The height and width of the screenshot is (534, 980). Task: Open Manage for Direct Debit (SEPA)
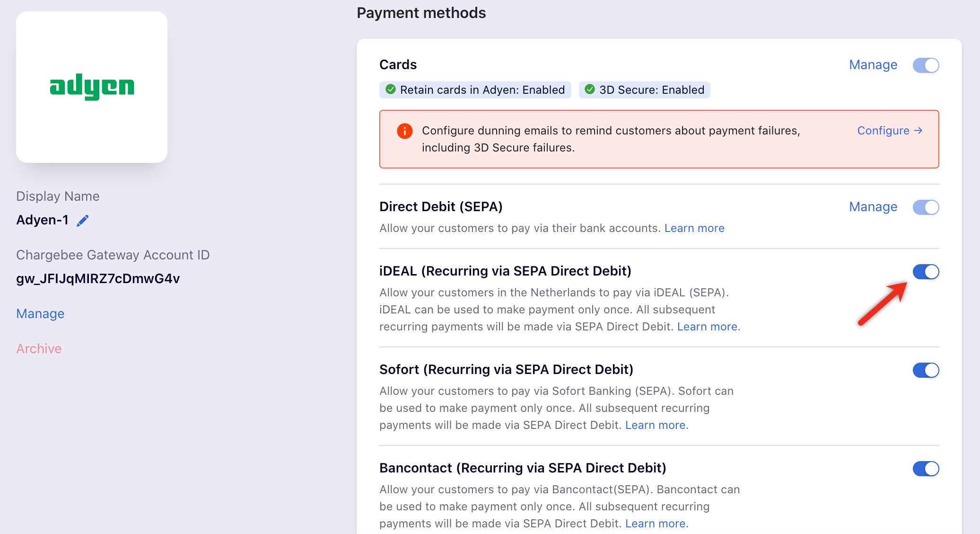click(x=873, y=207)
